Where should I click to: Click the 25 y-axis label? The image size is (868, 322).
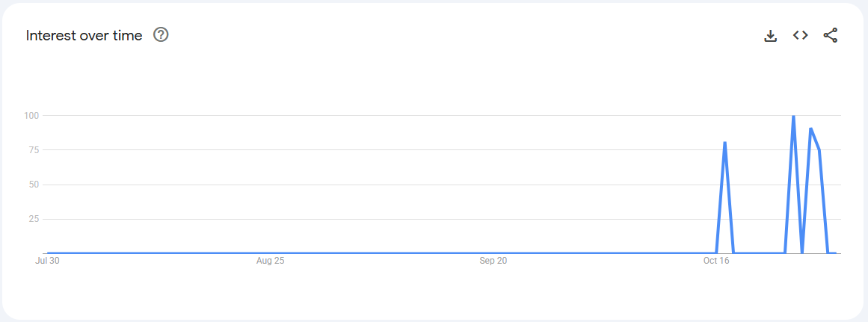click(33, 219)
